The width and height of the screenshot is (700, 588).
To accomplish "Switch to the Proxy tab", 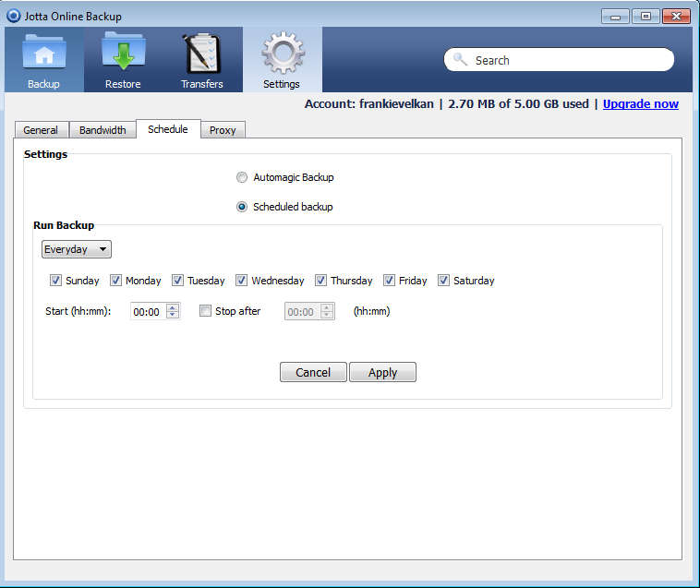I will click(x=223, y=130).
